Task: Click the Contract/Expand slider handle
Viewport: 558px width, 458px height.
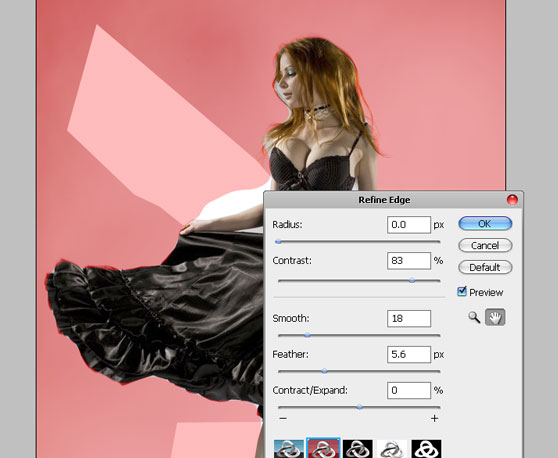Action: [x=359, y=407]
